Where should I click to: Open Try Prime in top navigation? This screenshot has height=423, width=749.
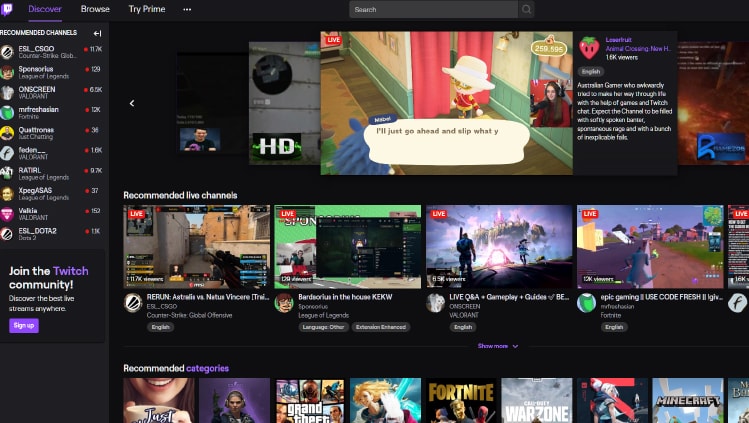[147, 9]
